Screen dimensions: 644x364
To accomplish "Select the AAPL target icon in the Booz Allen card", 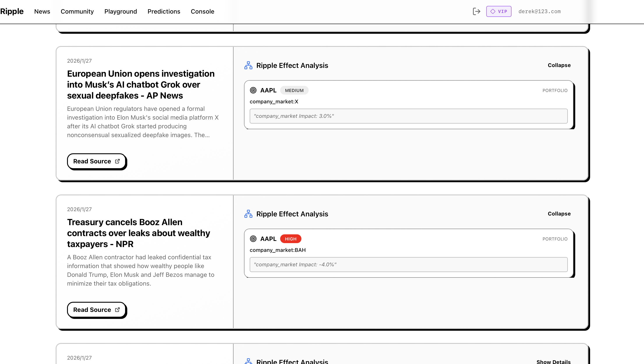I will [253, 239].
